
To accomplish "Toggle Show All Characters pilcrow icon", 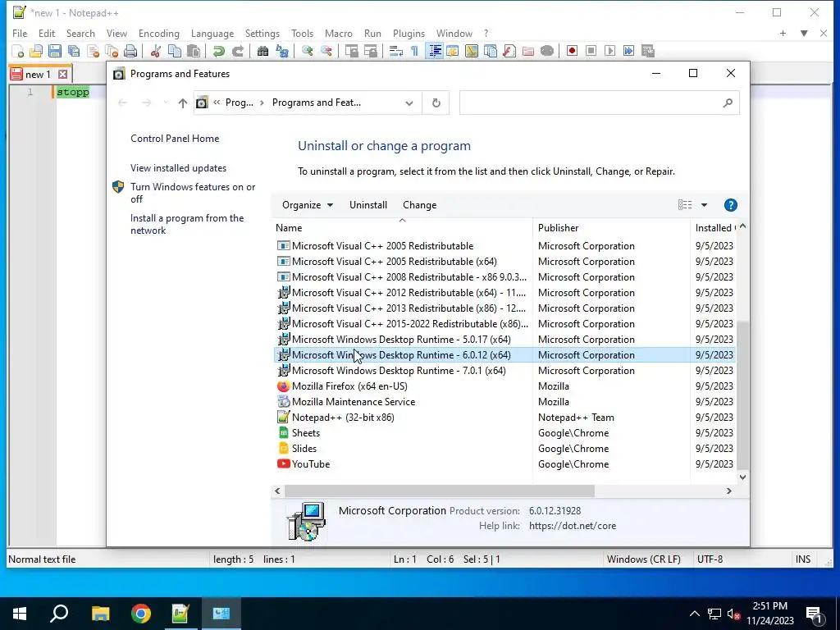I will [x=414, y=52].
